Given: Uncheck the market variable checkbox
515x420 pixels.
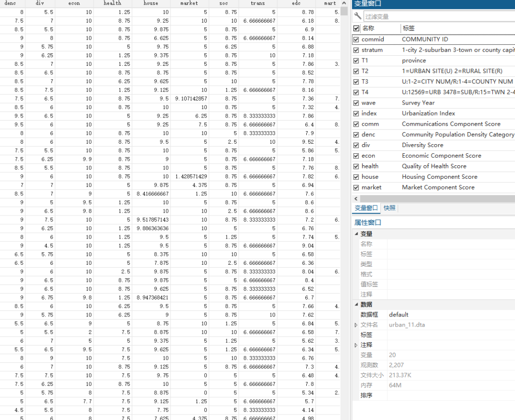Looking at the screenshot, I should pos(356,188).
